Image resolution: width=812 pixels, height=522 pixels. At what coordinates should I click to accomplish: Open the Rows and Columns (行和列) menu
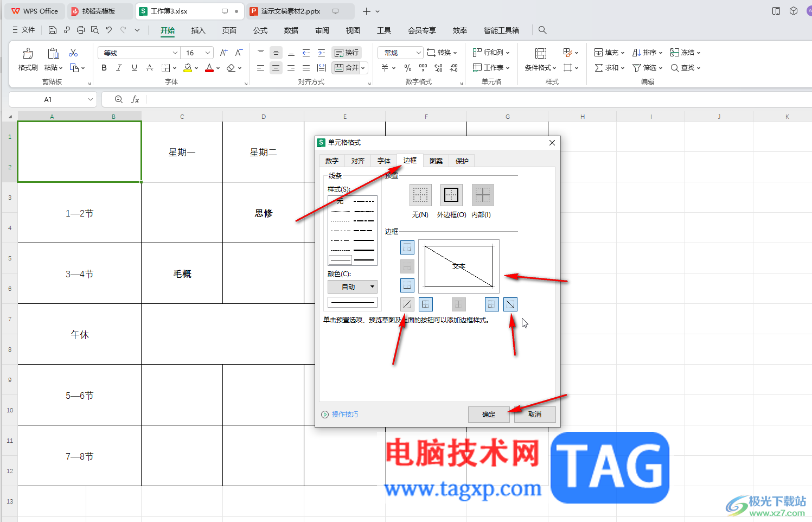(x=491, y=53)
